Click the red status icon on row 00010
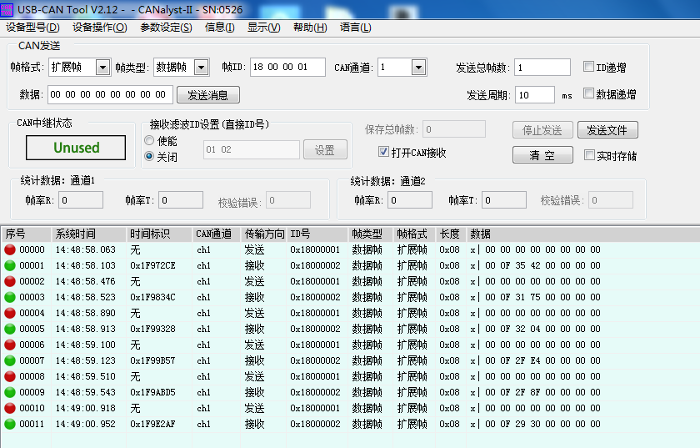Image resolution: width=700 pixels, height=448 pixels. 10,408
